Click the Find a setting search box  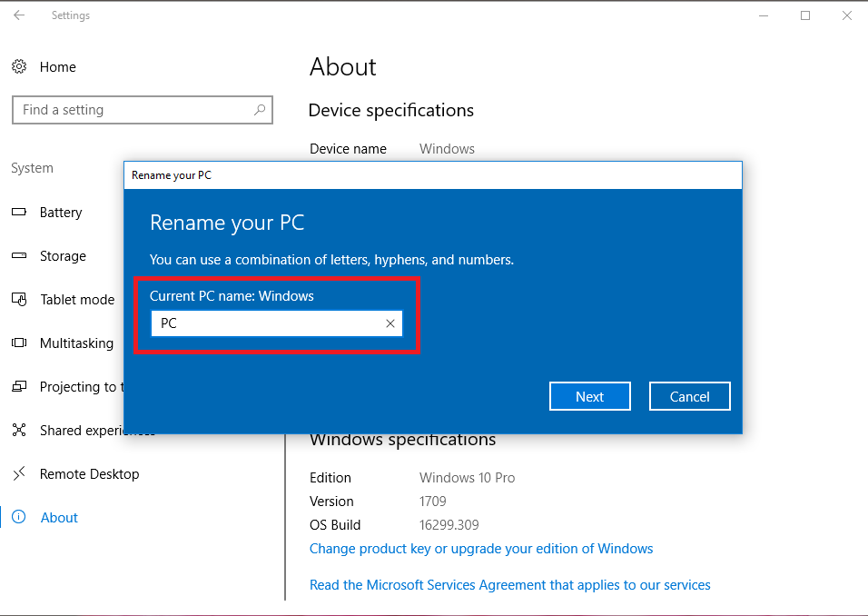[x=143, y=110]
